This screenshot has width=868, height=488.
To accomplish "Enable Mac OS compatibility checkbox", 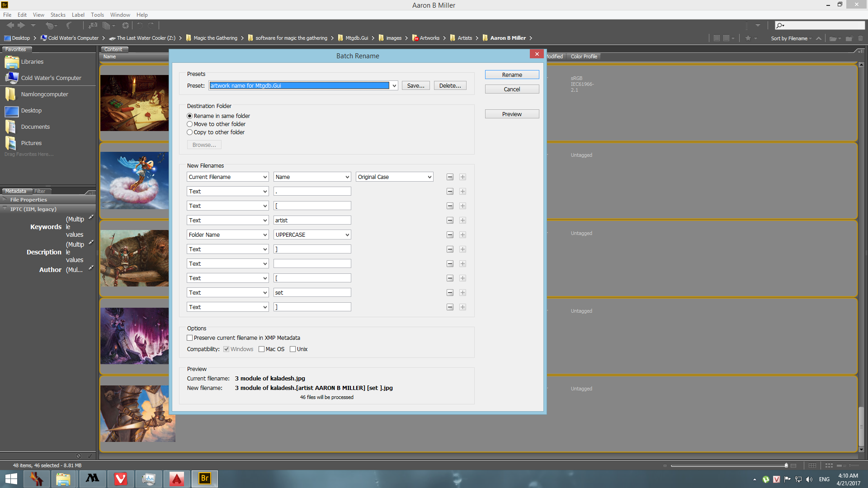I will 261,349.
